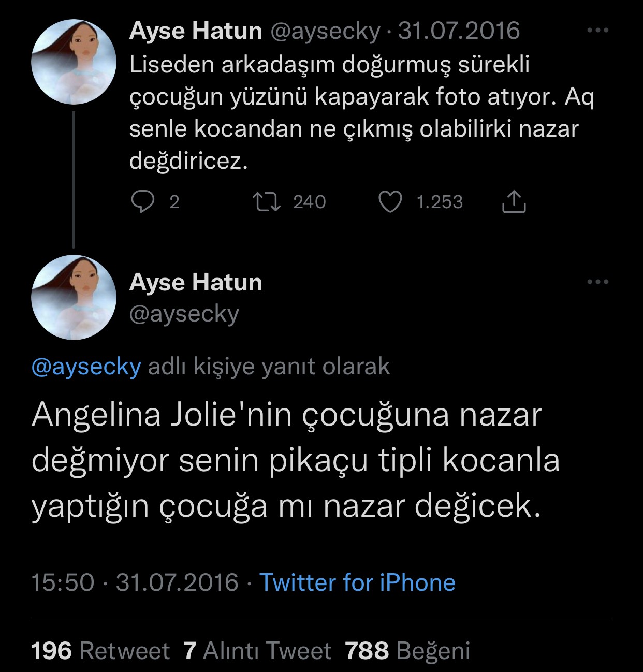Click the 240 retweet count
This screenshot has height=672, width=643.
coord(309,202)
